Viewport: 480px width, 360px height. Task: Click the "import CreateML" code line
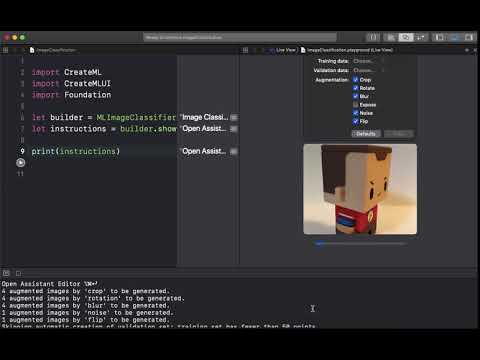click(x=67, y=72)
